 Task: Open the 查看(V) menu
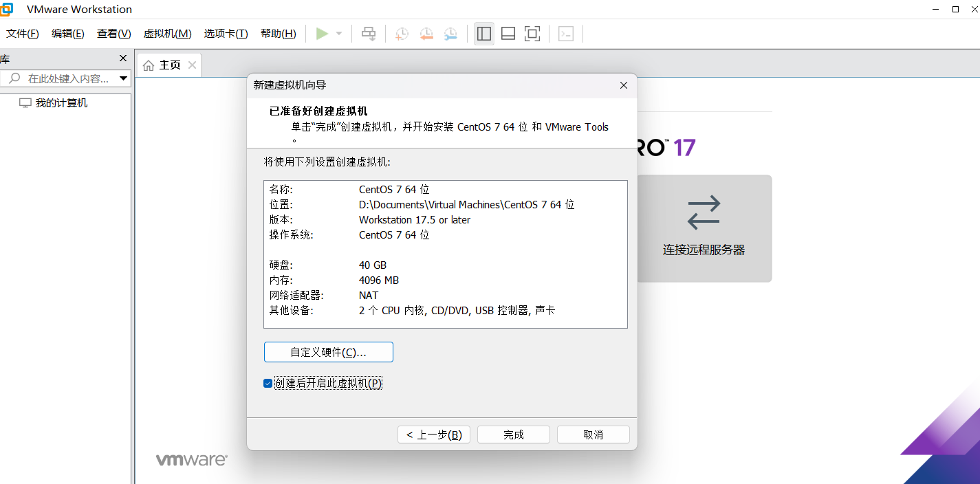tap(114, 34)
